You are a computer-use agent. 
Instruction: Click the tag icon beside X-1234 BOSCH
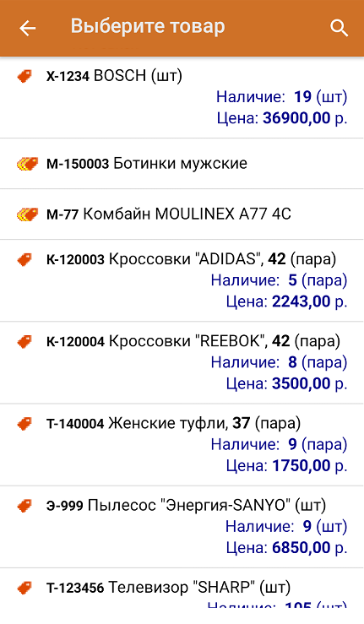(x=24, y=76)
